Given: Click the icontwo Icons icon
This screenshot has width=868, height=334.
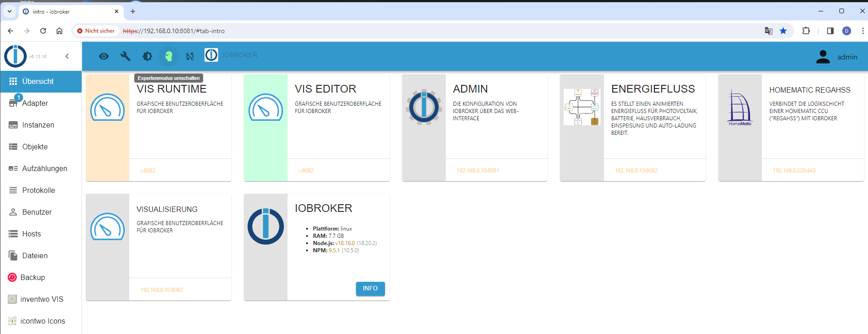Looking at the screenshot, I should 12,321.
